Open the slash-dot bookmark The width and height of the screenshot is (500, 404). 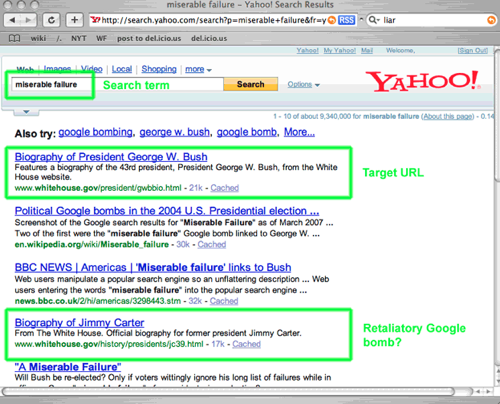tap(59, 38)
